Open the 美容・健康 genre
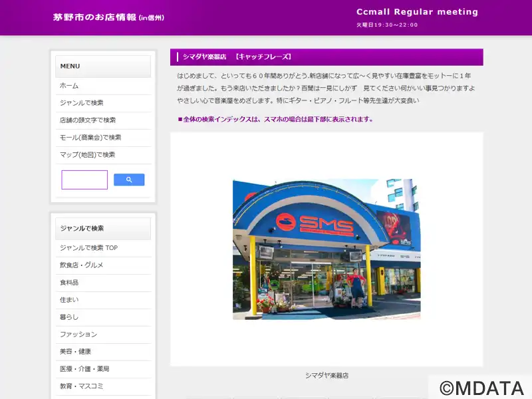532x399 pixels. (x=103, y=352)
